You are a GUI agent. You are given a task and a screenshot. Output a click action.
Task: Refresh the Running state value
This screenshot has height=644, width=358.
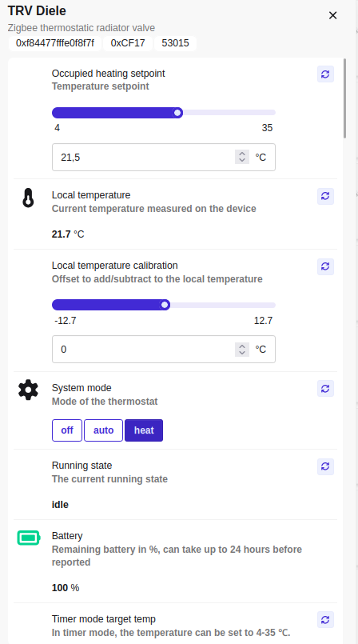pyautogui.click(x=325, y=466)
